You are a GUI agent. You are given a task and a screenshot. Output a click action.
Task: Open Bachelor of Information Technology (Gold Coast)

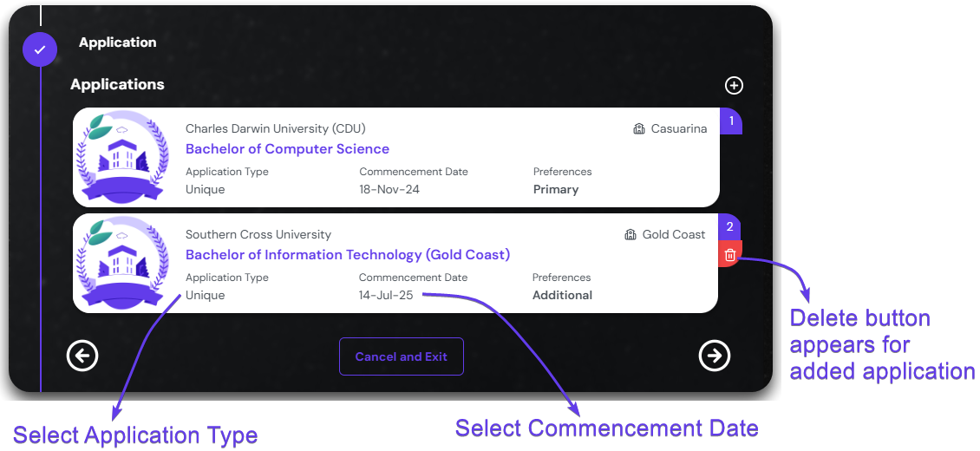click(348, 255)
